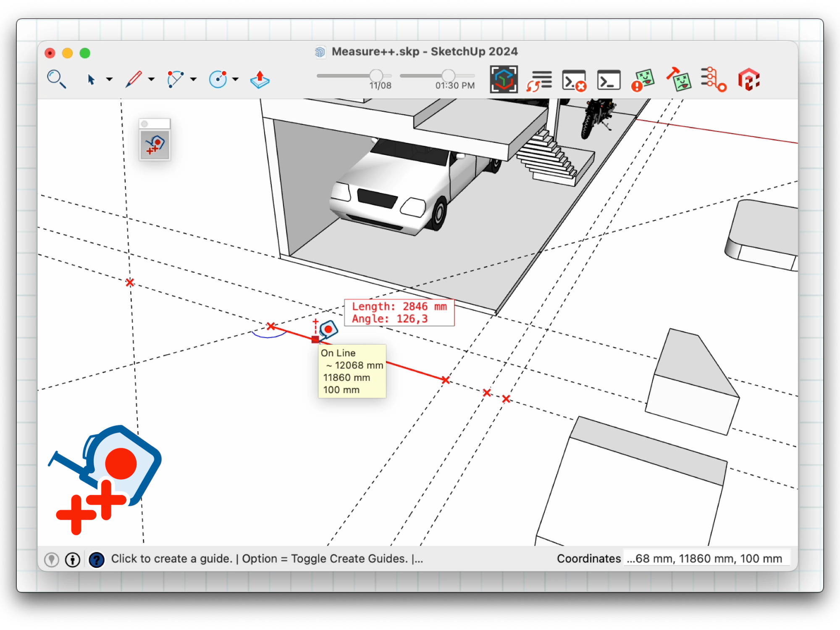Expand the Pencil tool dropdown arrow
The image size is (840, 630).
click(151, 79)
